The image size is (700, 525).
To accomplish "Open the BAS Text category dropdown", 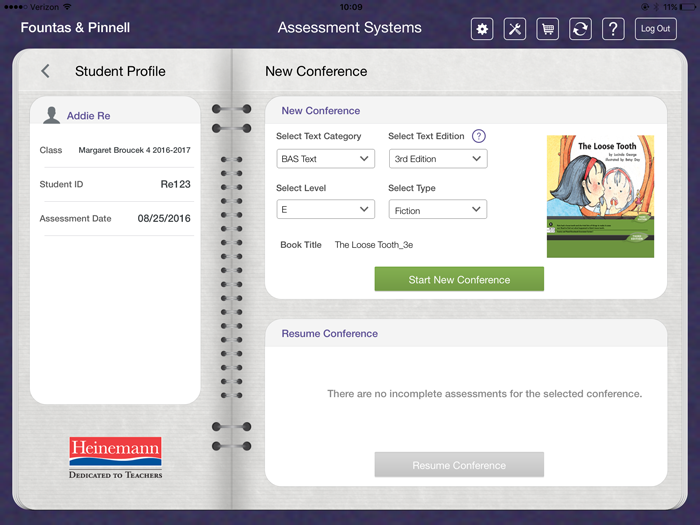I will pos(325,159).
